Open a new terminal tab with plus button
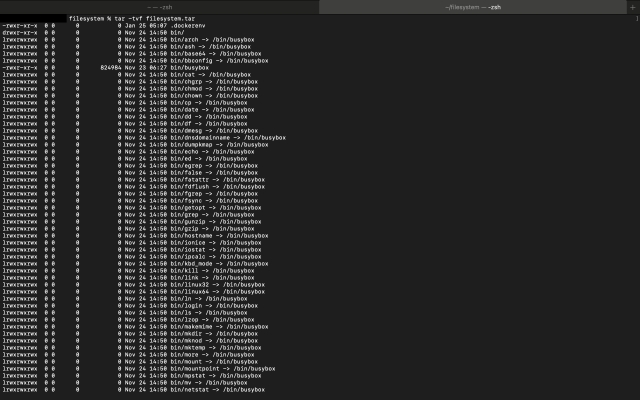This screenshot has height=400, width=640. pyautogui.click(x=633, y=7)
